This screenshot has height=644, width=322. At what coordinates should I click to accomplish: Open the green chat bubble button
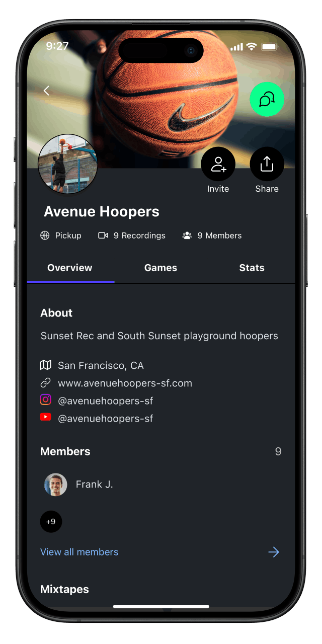pyautogui.click(x=267, y=99)
